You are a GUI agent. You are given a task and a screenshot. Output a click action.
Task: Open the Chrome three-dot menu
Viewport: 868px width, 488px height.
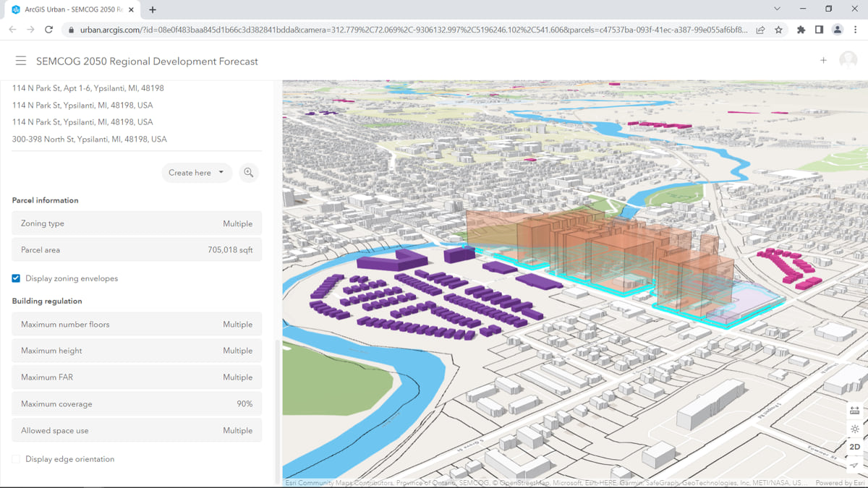coord(855,30)
